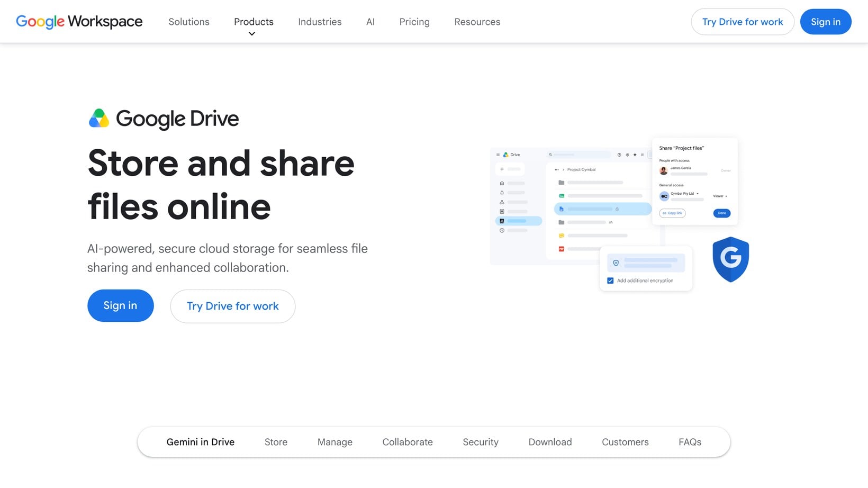Click Sign in below the headline

pyautogui.click(x=121, y=305)
